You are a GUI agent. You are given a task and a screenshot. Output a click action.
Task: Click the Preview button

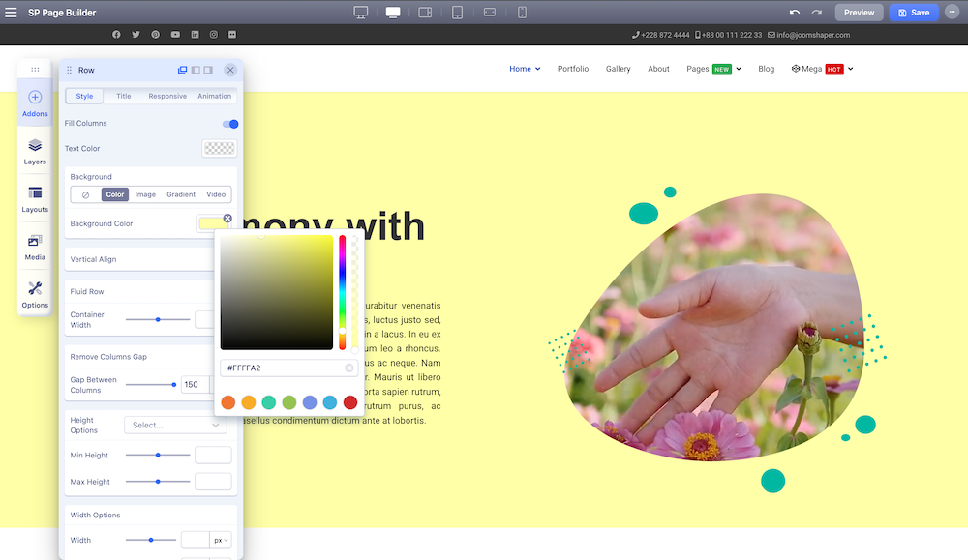859,13
